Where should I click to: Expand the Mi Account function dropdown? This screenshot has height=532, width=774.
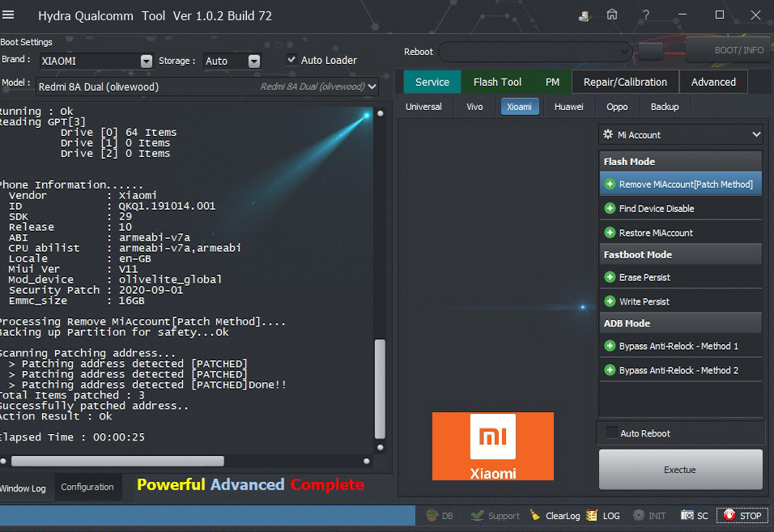click(x=680, y=135)
